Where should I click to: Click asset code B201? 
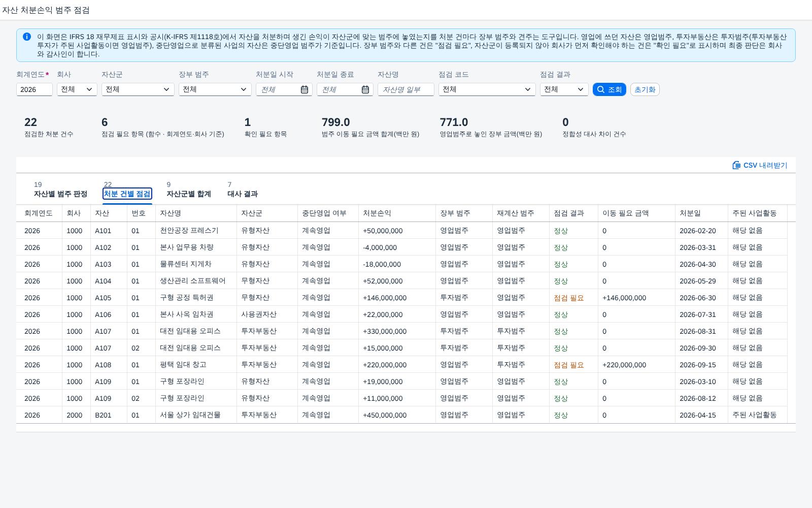104,415
